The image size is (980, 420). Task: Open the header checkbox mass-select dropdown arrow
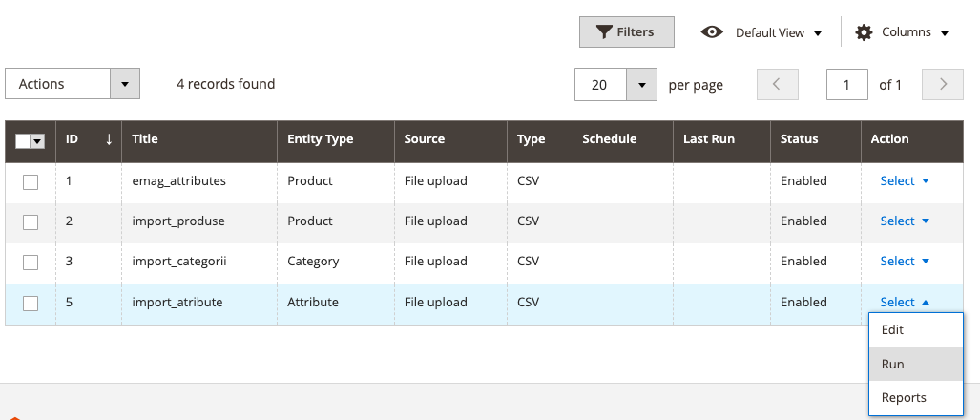pyautogui.click(x=37, y=142)
